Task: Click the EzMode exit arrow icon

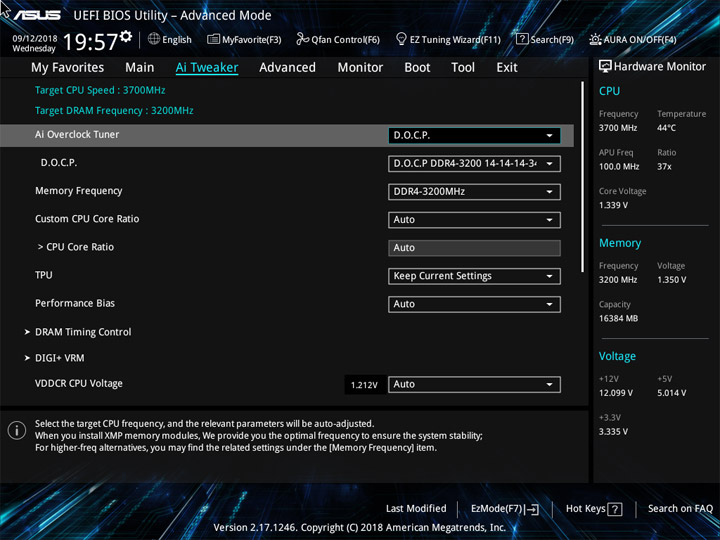Action: pyautogui.click(x=532, y=509)
